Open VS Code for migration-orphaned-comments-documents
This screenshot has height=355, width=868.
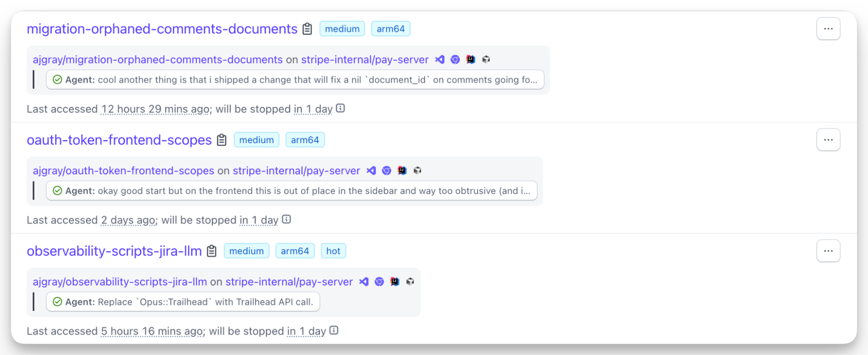point(440,60)
